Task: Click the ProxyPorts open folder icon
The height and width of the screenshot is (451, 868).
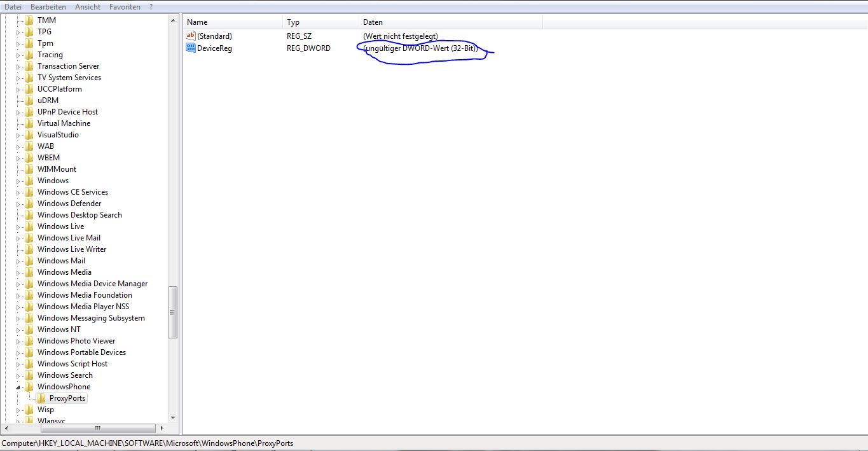Action: (x=41, y=398)
